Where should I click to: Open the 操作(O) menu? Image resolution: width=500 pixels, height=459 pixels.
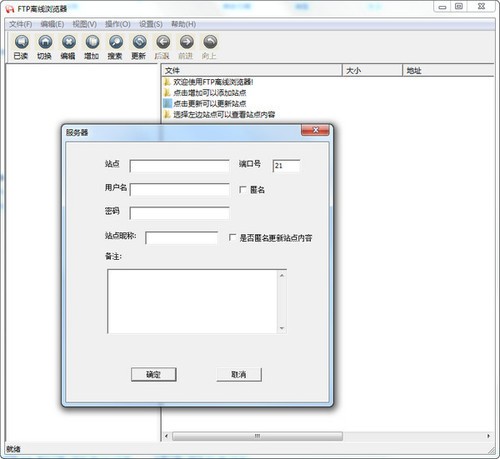tap(118, 24)
